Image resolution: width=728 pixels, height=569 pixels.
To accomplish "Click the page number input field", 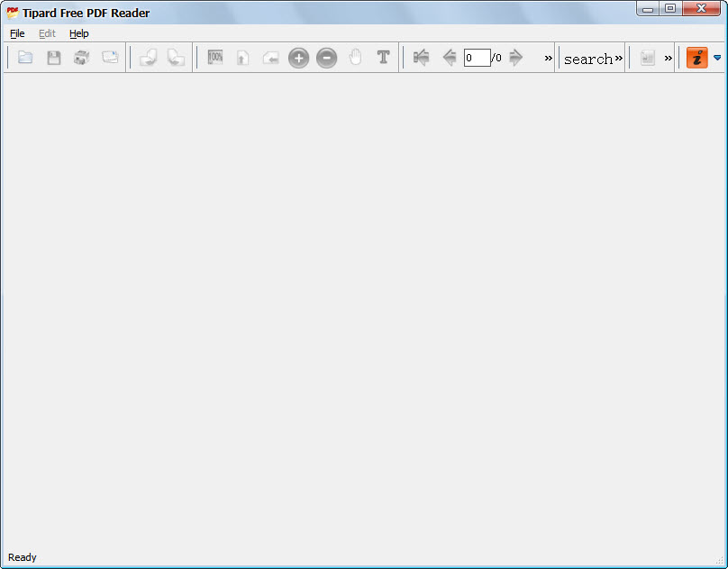I will [477, 58].
